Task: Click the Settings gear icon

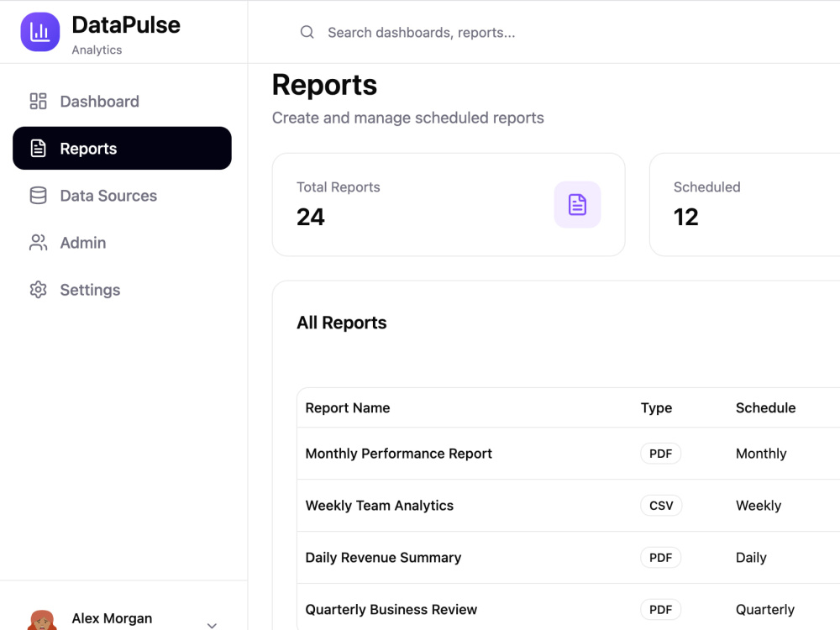Action: pos(38,290)
